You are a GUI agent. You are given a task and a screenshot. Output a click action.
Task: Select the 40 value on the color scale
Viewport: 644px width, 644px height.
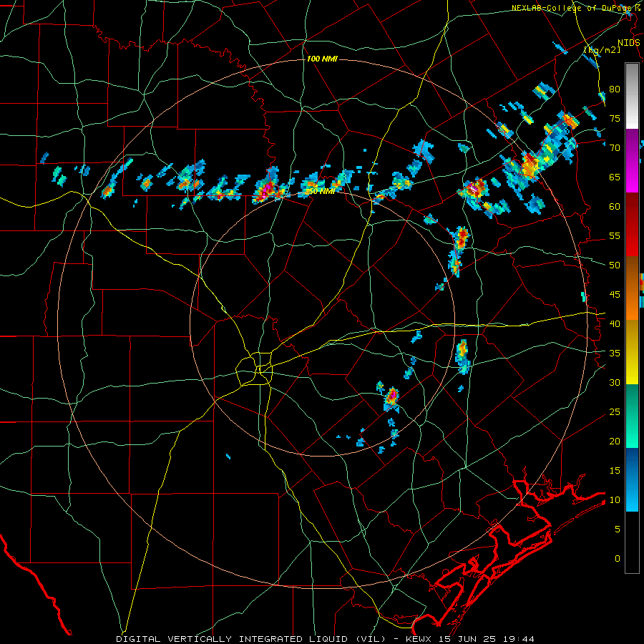(x=615, y=323)
